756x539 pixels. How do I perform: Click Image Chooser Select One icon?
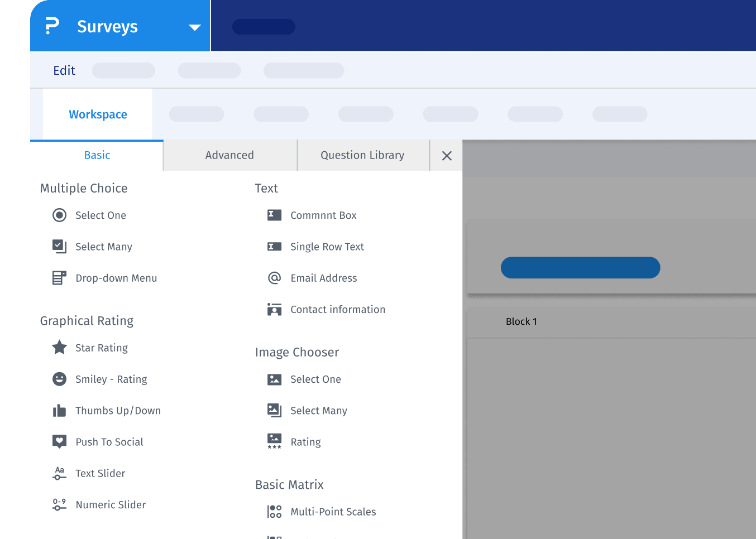pyautogui.click(x=274, y=379)
